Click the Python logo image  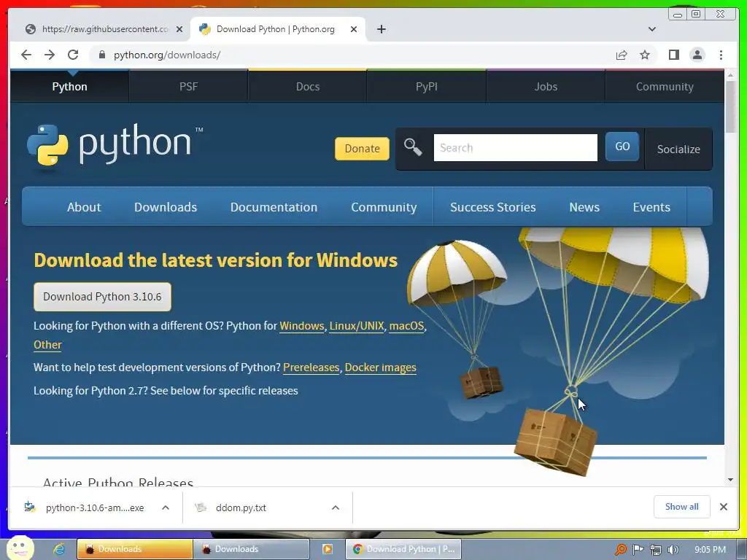115,146
